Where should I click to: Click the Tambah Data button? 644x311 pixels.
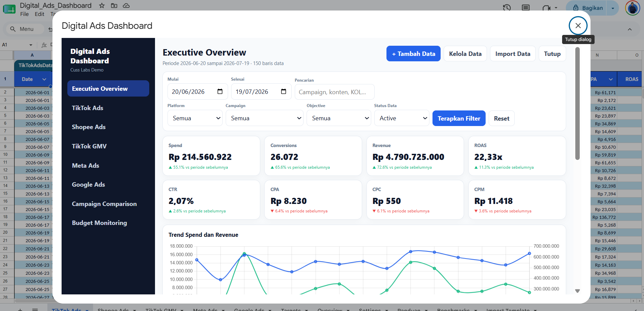coord(413,54)
